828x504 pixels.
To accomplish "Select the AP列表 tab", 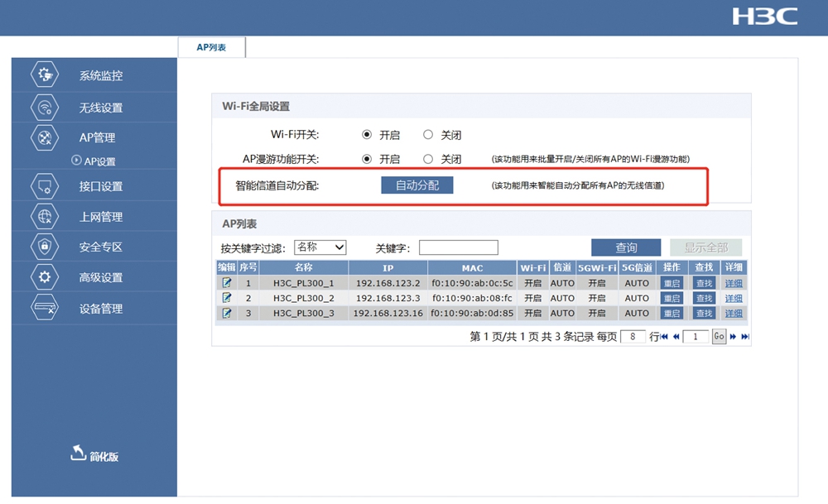I will click(x=211, y=48).
